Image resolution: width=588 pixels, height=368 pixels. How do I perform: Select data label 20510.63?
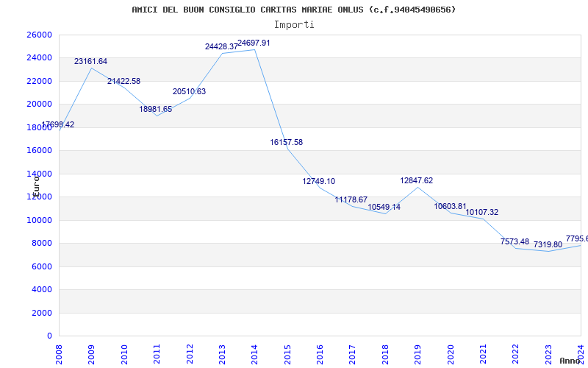[190, 91]
